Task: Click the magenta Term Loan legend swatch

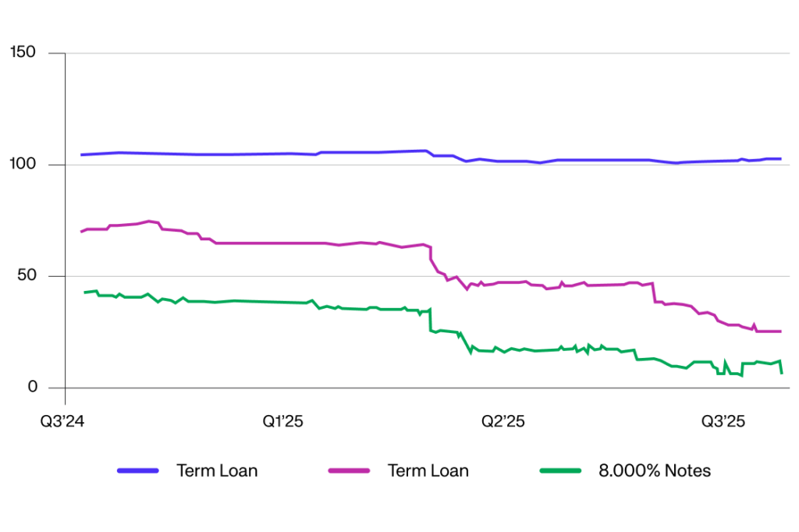Action: point(349,470)
